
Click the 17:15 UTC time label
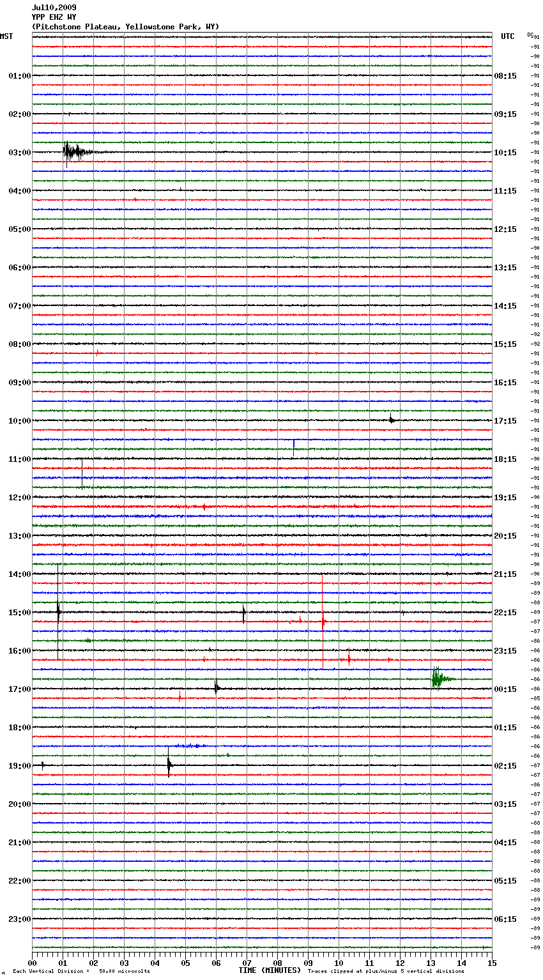click(505, 421)
